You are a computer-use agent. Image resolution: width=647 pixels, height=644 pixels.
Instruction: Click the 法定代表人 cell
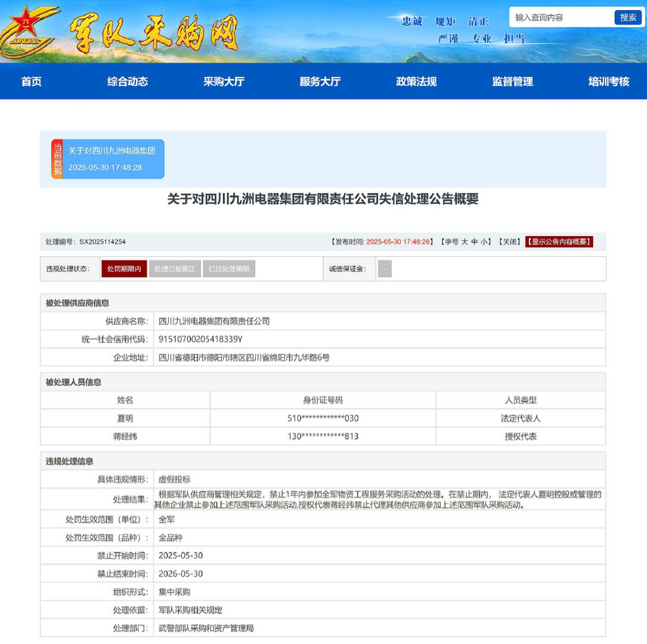(521, 419)
